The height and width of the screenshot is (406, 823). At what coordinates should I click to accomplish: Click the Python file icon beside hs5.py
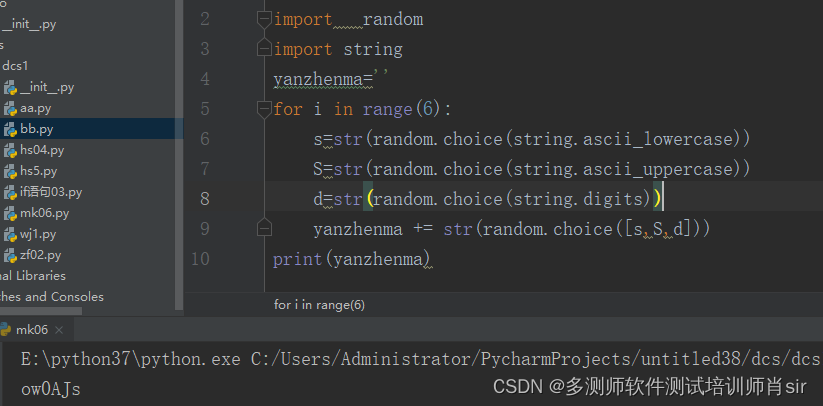coord(10,172)
